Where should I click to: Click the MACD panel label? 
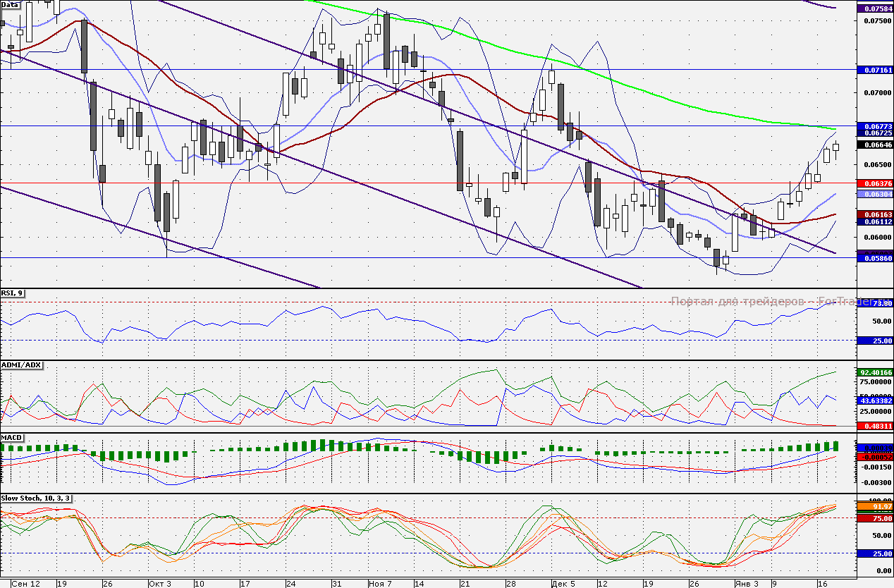[13, 438]
